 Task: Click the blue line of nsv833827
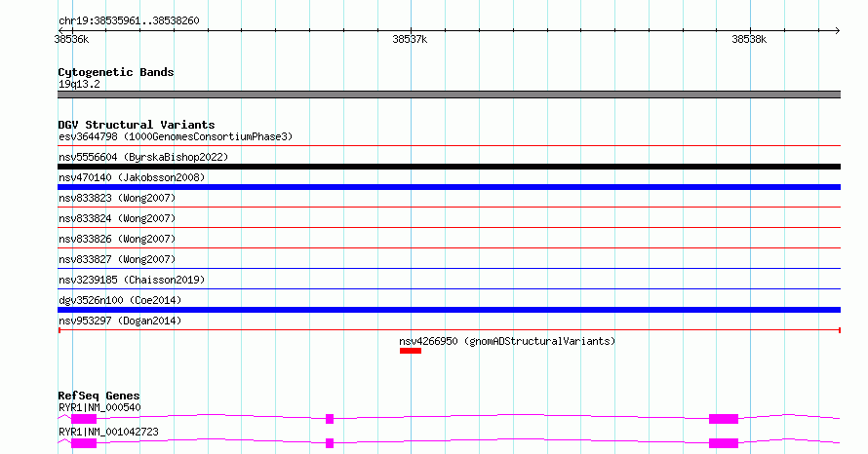[449, 269]
